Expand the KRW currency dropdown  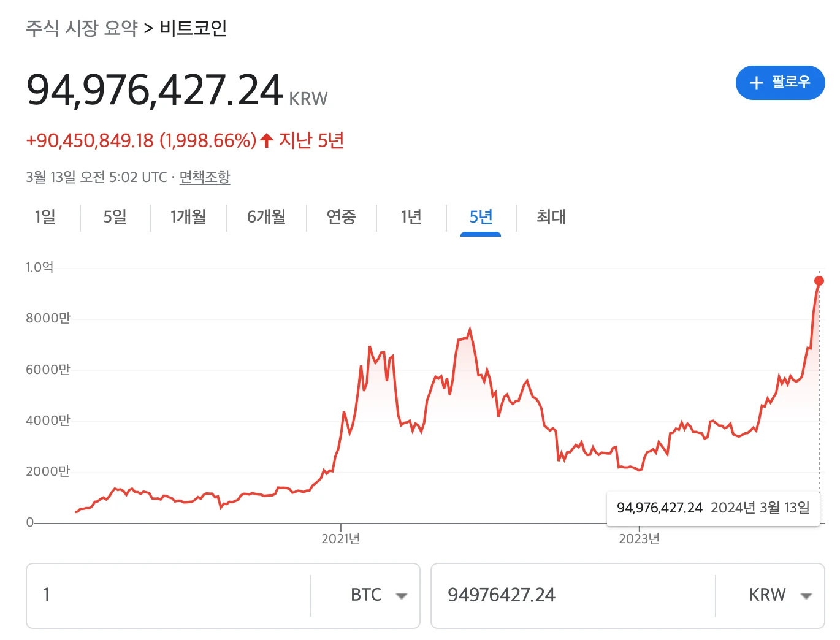(806, 596)
